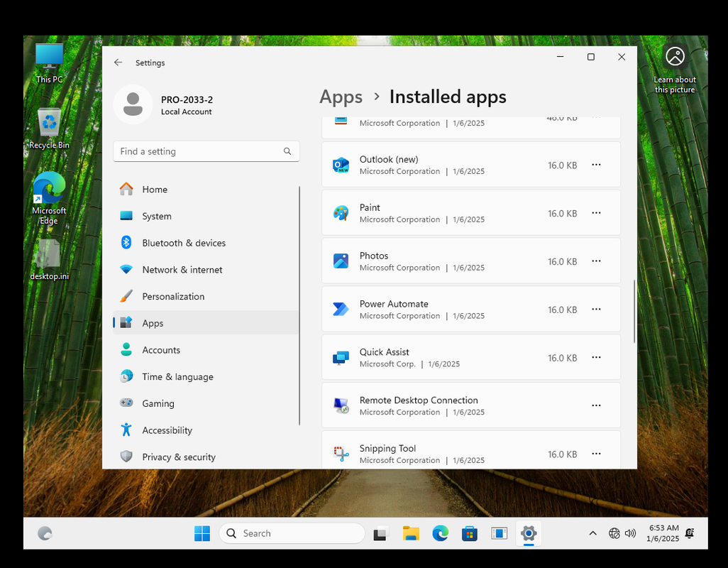Click the Find a setting search box
The height and width of the screenshot is (568, 728).
[x=206, y=151]
